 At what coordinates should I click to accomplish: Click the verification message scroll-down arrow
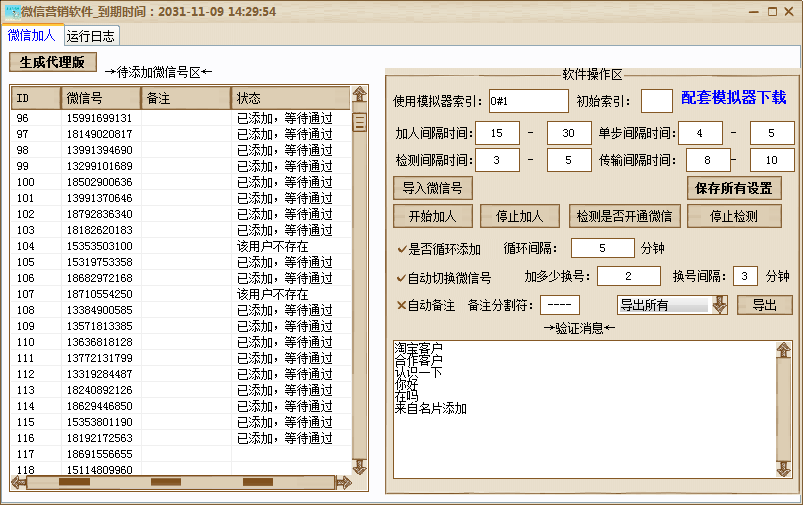click(x=784, y=468)
